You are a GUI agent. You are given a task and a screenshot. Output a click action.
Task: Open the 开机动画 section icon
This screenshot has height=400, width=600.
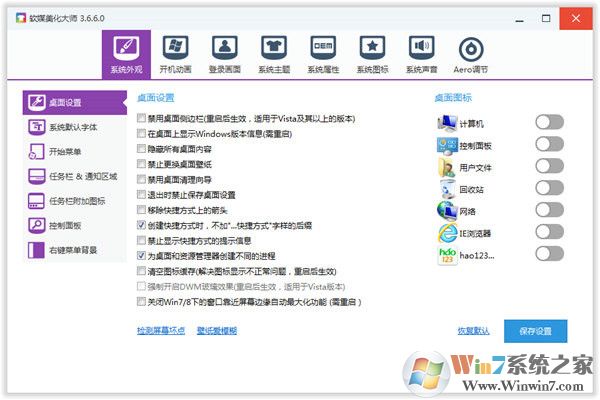(175, 48)
